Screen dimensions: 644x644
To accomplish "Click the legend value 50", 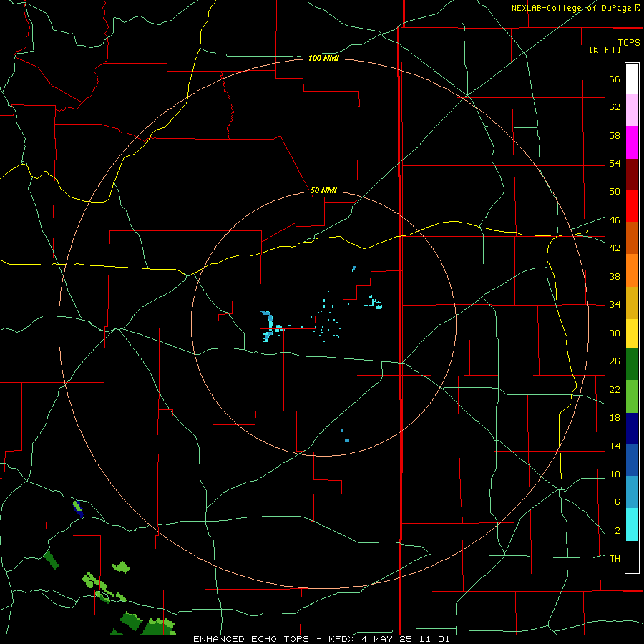I will pyautogui.click(x=615, y=191).
